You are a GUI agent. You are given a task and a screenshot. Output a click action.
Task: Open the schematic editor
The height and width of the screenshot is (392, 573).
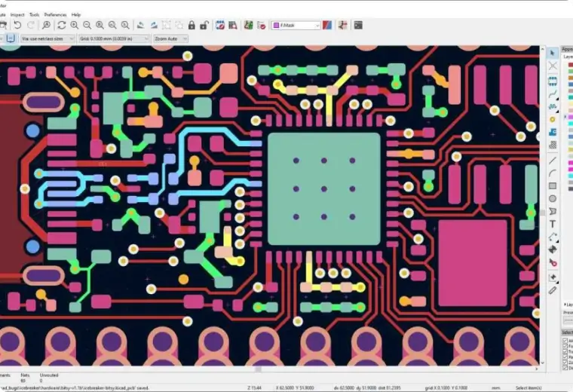click(342, 25)
